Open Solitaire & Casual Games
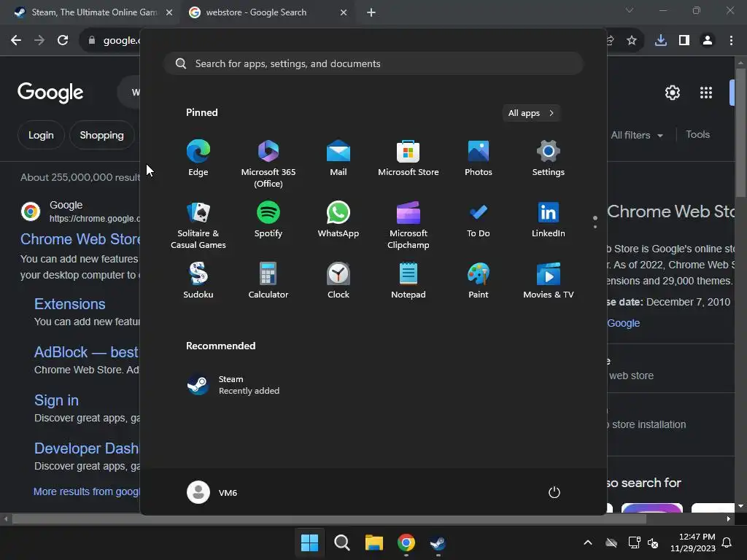Viewport: 747px width, 560px height. pyautogui.click(x=198, y=225)
